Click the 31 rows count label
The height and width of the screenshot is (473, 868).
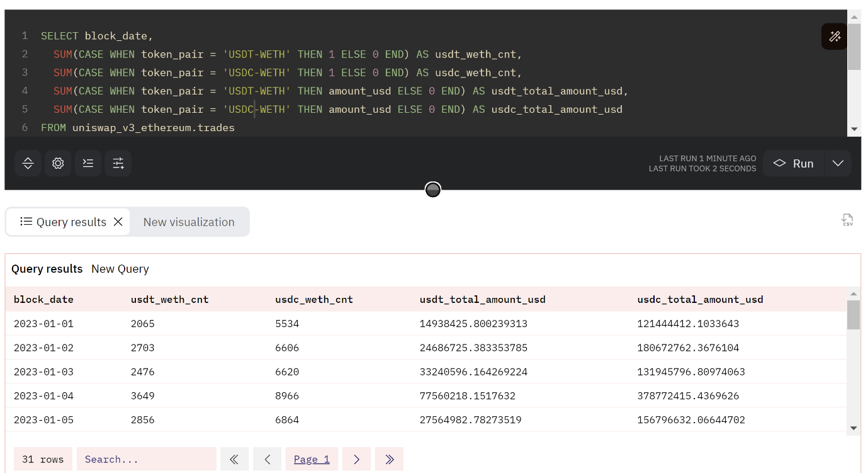pos(43,459)
